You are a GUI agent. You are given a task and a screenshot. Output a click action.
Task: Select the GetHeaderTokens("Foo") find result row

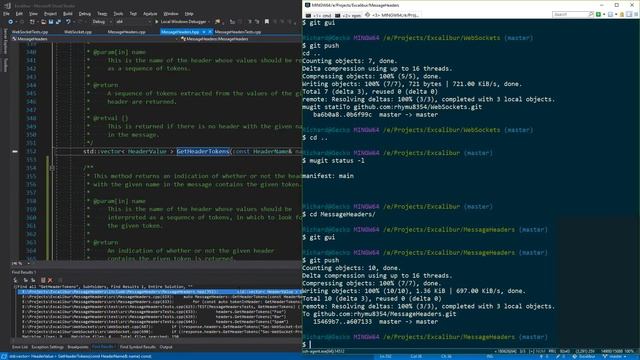pos(161,312)
